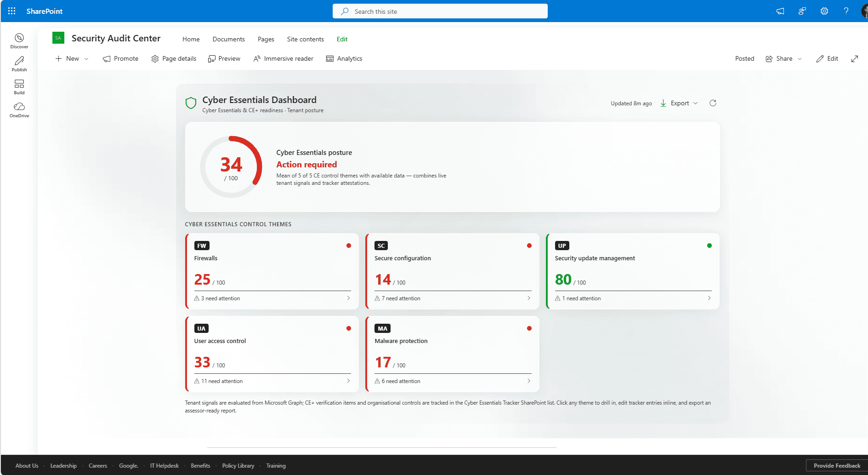Click the Edit page pencil button
Image resolution: width=868 pixels, height=475 pixels.
(x=827, y=58)
